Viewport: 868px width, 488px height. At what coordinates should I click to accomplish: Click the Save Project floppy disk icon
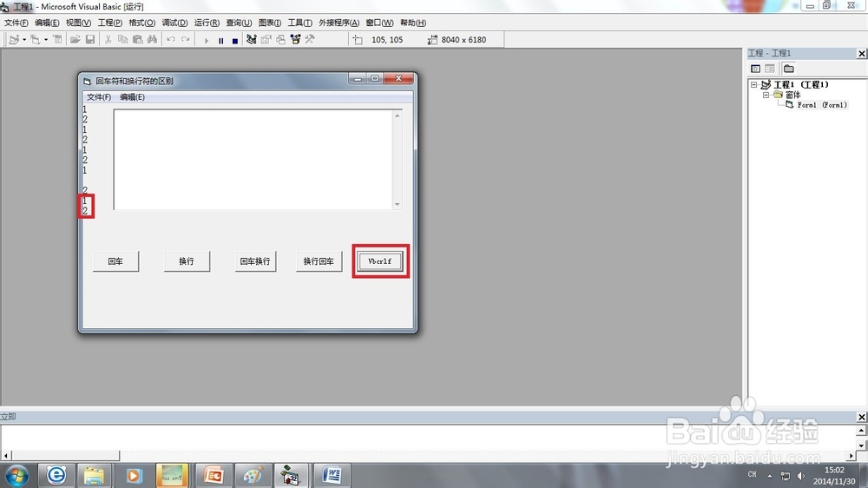90,39
